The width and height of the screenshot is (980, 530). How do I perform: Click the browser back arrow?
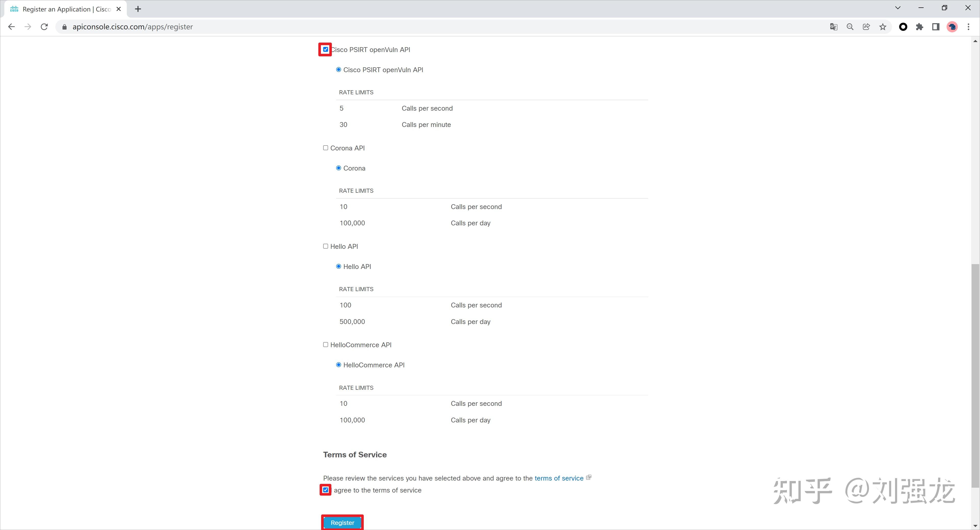point(11,27)
